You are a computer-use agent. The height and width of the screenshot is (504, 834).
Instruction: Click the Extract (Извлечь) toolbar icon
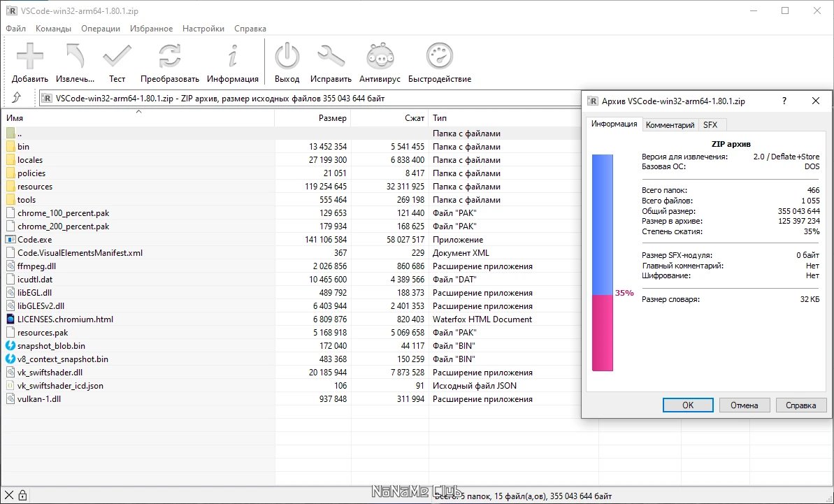(76, 57)
